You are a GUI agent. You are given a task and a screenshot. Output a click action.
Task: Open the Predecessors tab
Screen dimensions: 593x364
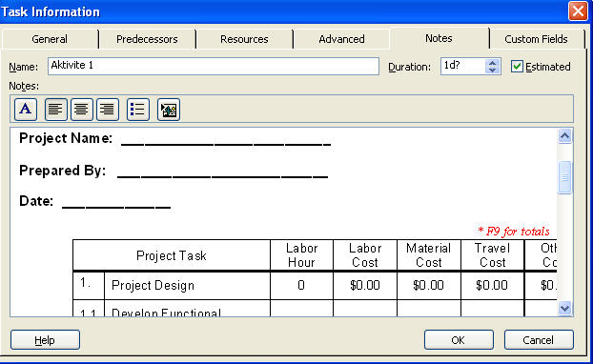147,39
